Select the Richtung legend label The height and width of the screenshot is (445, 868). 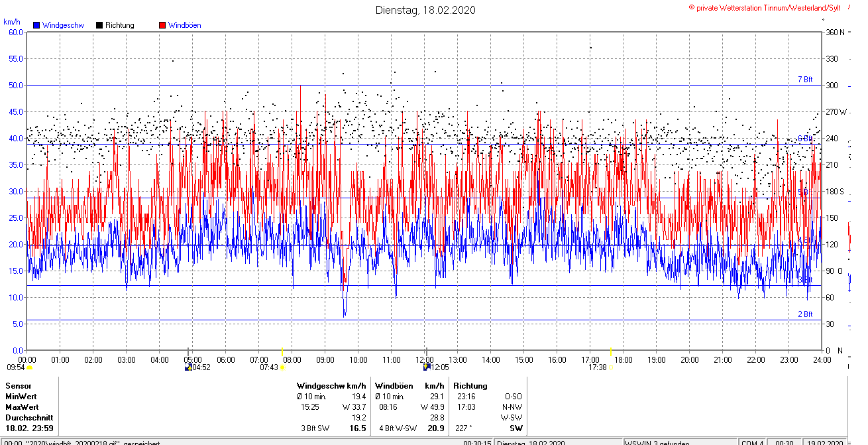119,25
